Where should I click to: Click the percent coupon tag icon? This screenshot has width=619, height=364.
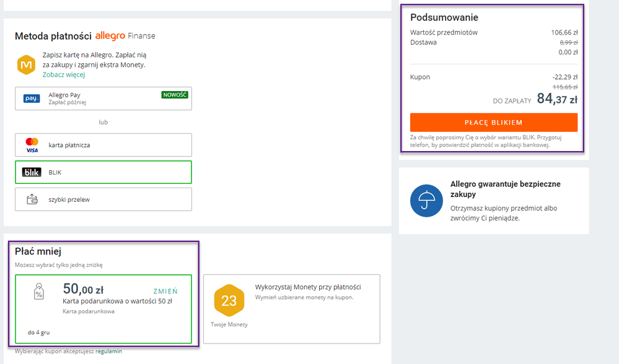pos(38,292)
